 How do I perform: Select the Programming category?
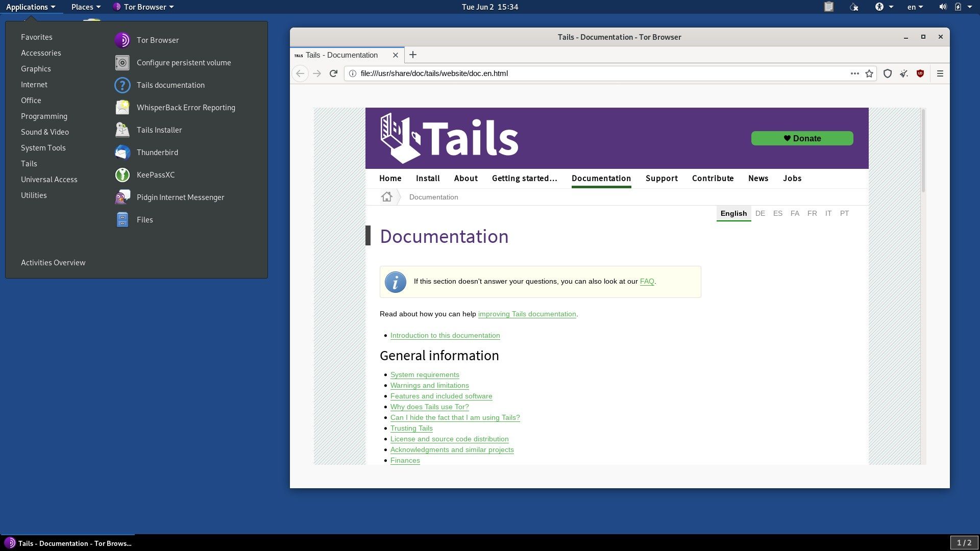pyautogui.click(x=44, y=116)
